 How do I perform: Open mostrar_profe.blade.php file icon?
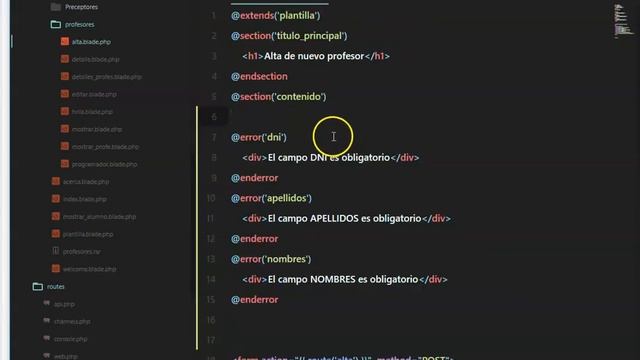[64, 146]
